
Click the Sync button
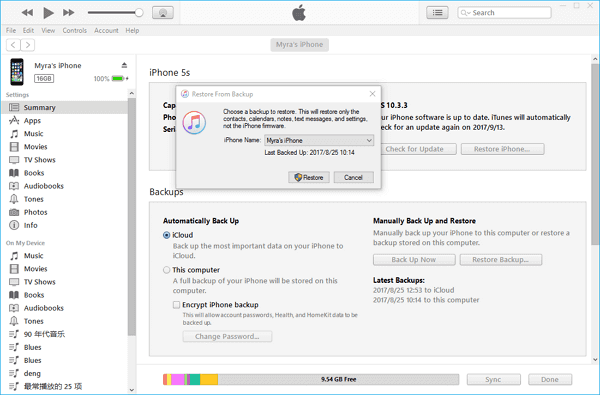coord(494,379)
